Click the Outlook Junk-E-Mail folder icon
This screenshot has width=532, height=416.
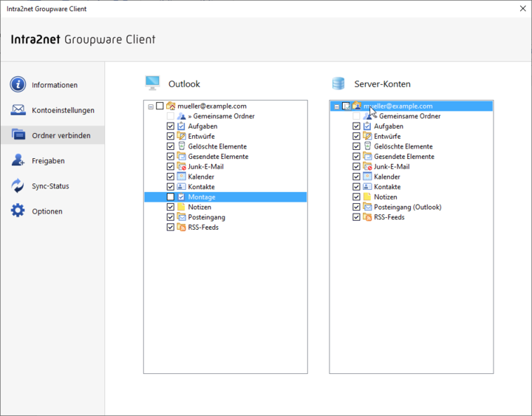click(x=182, y=166)
